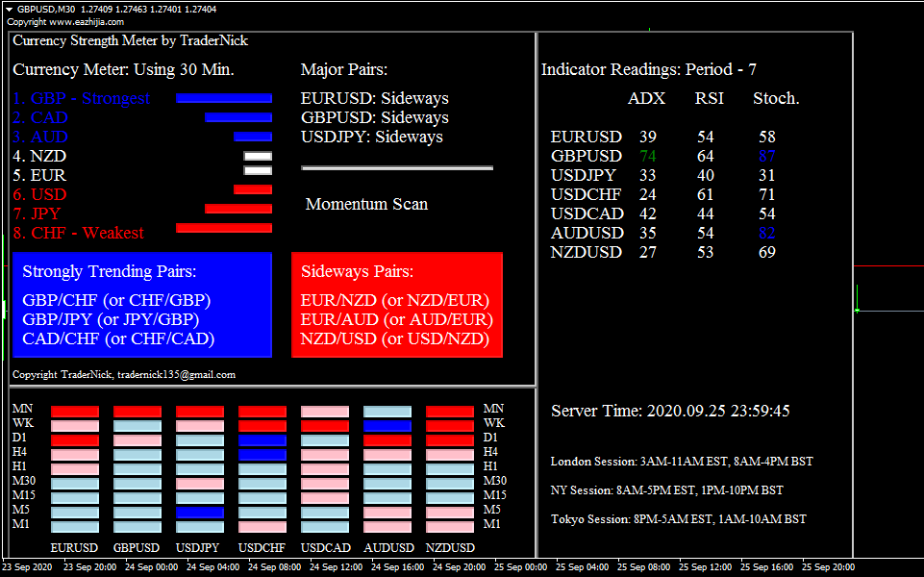Click the blue GBP Strongest strength bar
This screenshot has width=924, height=577.
click(x=224, y=98)
